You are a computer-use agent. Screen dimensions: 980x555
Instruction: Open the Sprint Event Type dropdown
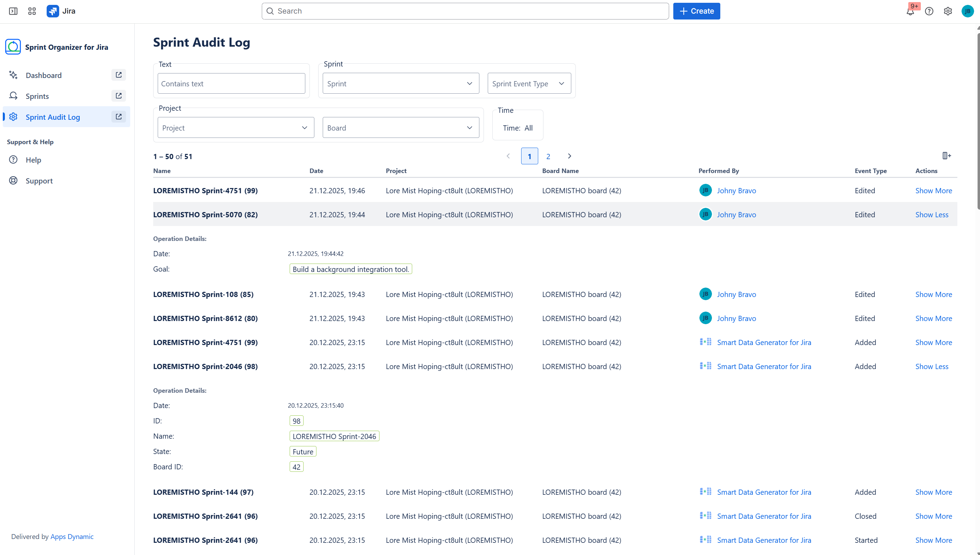pyautogui.click(x=529, y=84)
